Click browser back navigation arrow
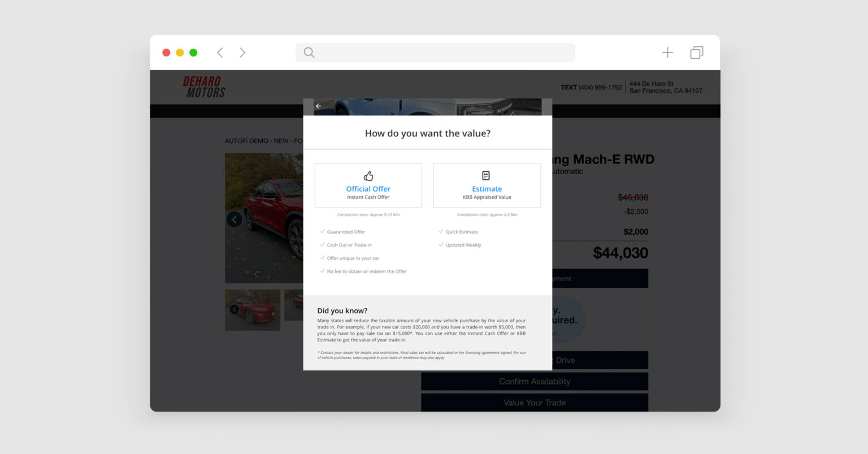Viewport: 868px width, 454px height. pos(220,53)
